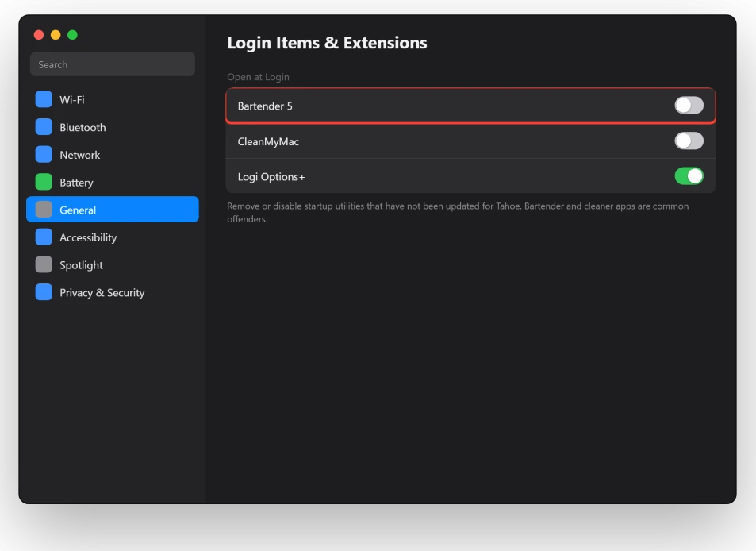
Task: Click the gray Spotlight sidebar icon
Action: [44, 264]
